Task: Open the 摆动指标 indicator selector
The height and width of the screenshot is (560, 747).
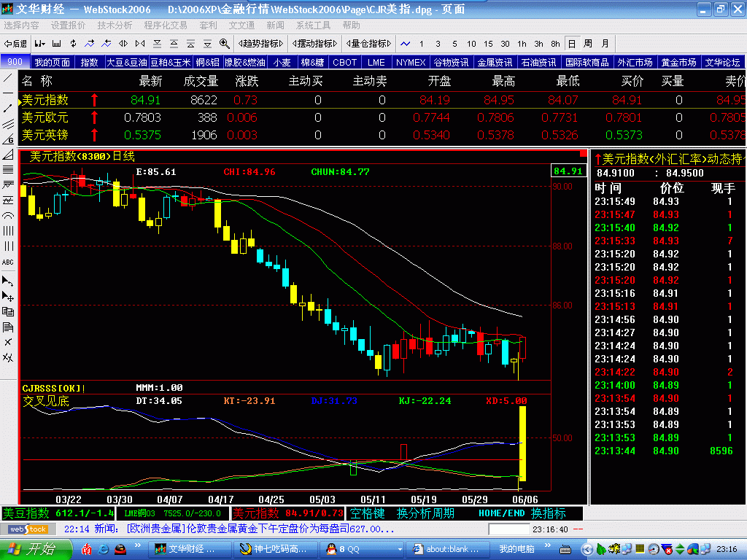Action: coord(315,44)
